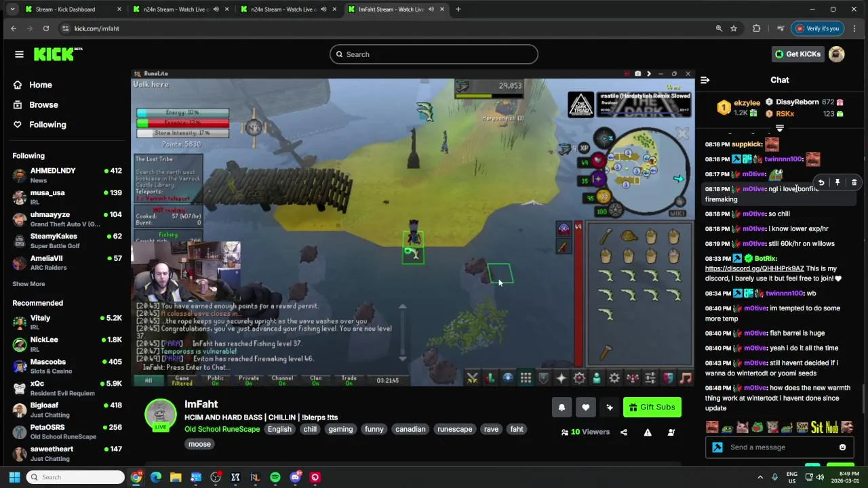Delete the hovered chat message
This screenshot has height=488, width=868.
coord(854,182)
